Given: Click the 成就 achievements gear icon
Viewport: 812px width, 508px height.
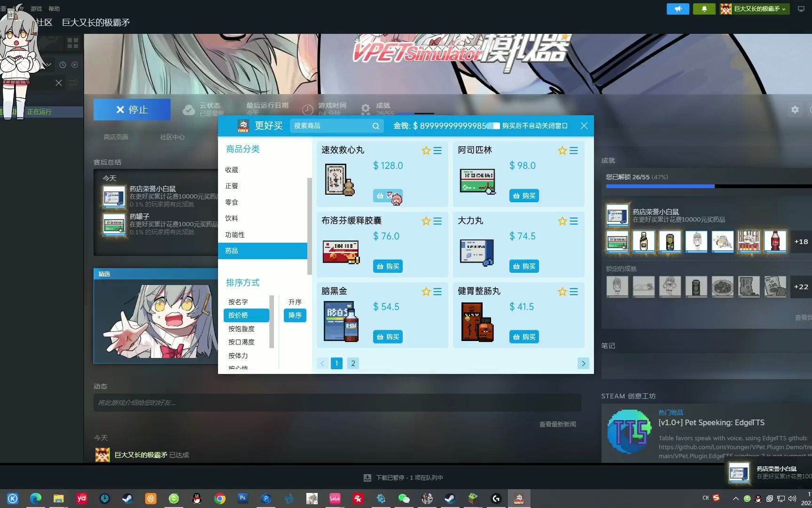Looking at the screenshot, I should 366,110.
